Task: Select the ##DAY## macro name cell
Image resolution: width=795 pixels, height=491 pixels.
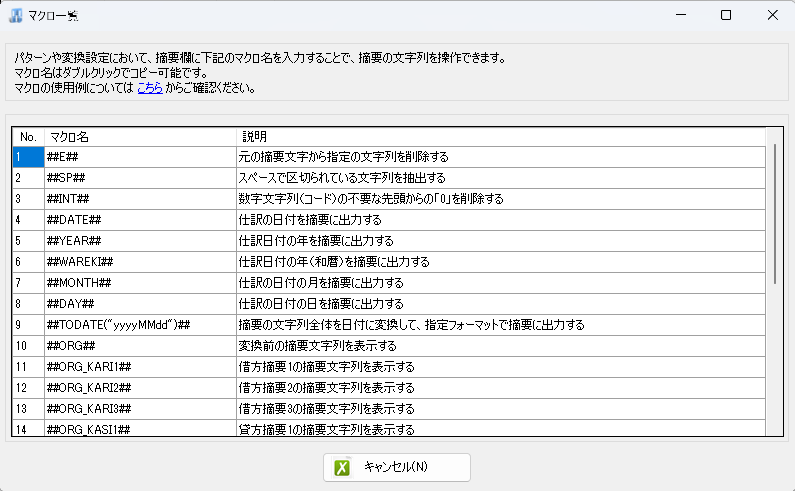Action: tap(140, 304)
